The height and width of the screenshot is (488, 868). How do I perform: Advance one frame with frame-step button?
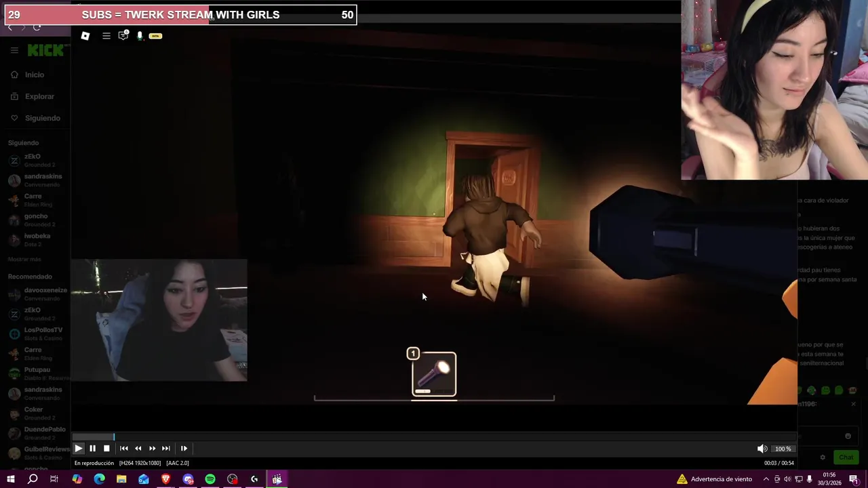tap(184, 448)
